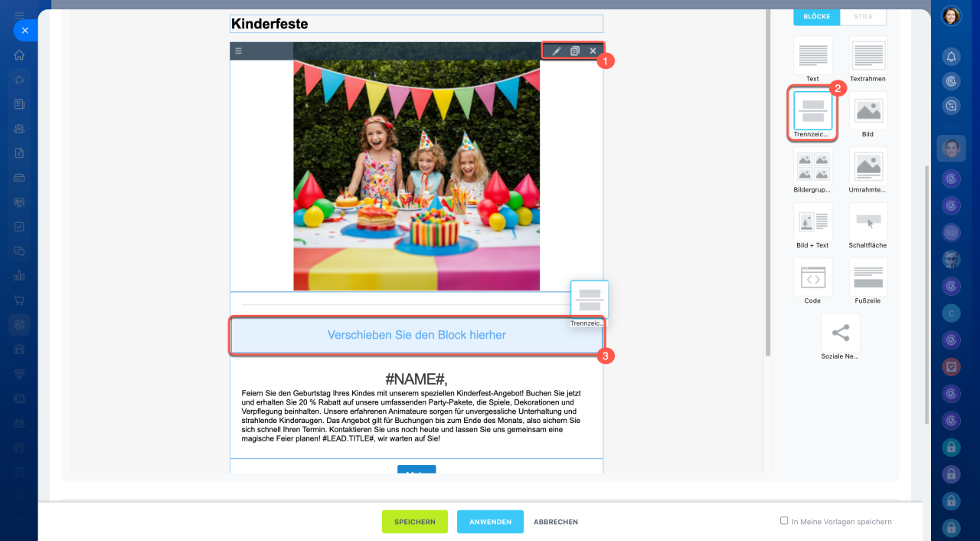Select the birthday party image
Screen dimensions: 980x541
click(x=416, y=175)
